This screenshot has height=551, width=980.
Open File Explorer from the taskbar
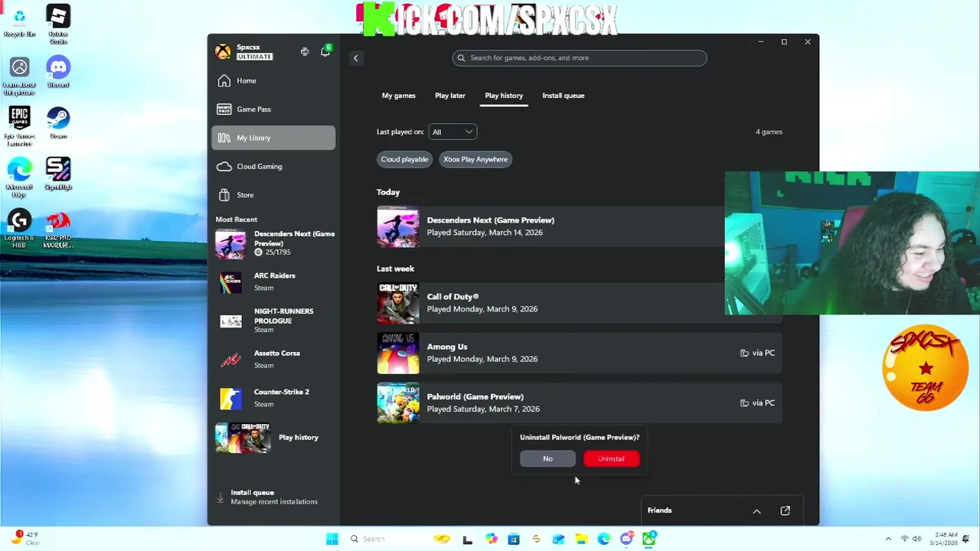(581, 539)
